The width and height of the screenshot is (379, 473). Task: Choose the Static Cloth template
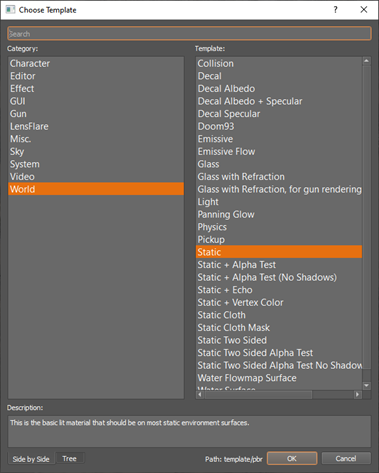coord(279,315)
